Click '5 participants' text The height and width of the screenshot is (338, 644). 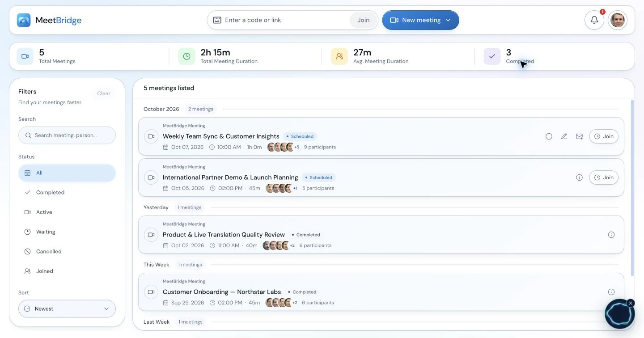tap(318, 188)
